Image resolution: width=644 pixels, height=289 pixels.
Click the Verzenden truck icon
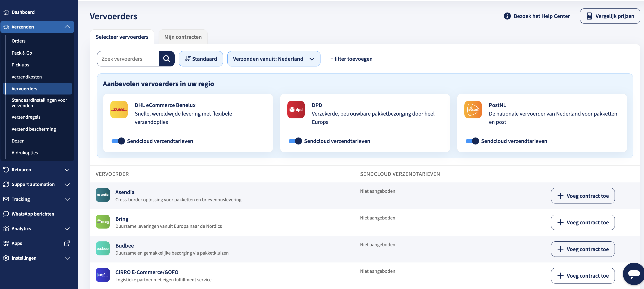click(x=6, y=27)
